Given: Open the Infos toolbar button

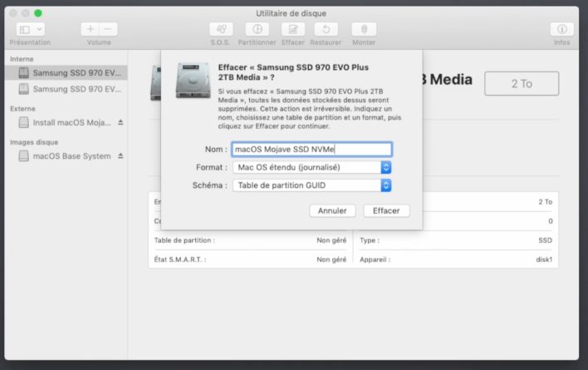Looking at the screenshot, I should point(561,29).
